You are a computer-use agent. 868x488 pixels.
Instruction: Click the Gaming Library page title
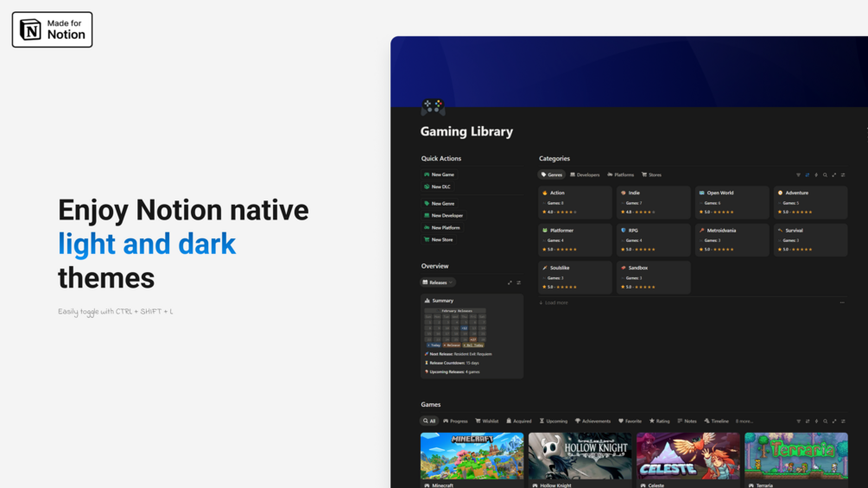(x=466, y=131)
